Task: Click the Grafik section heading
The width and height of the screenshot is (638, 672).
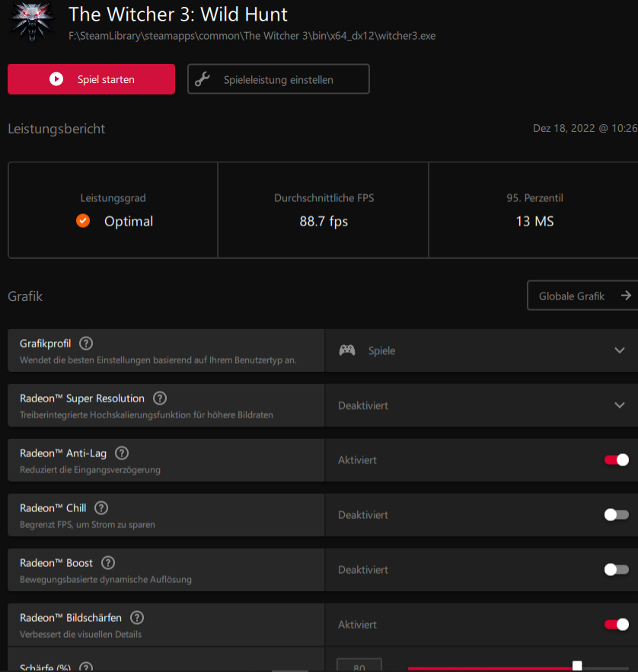Action: coord(25,296)
